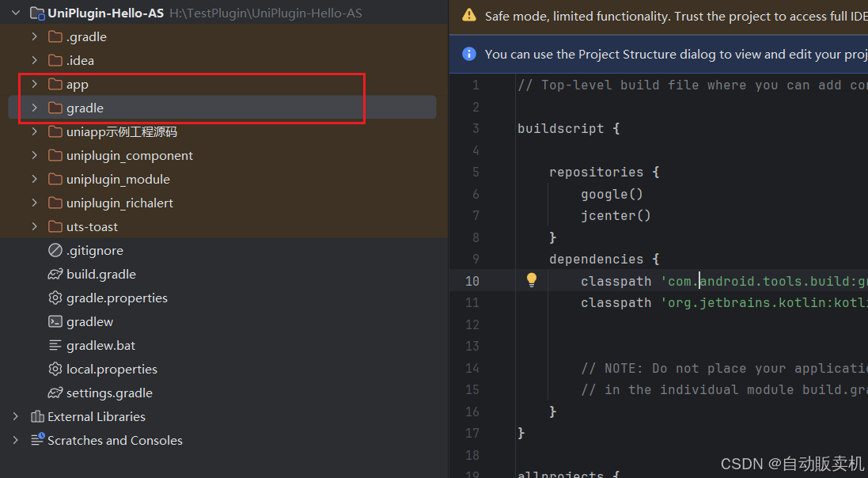Click the External Libraries library icon
Viewport: 868px width, 478px height.
[37, 416]
